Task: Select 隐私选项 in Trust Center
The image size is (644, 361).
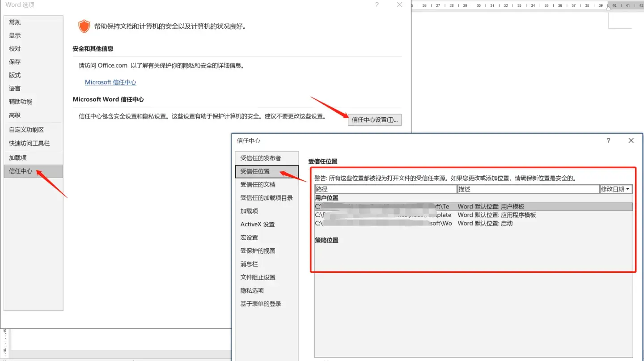Action: click(x=267, y=290)
